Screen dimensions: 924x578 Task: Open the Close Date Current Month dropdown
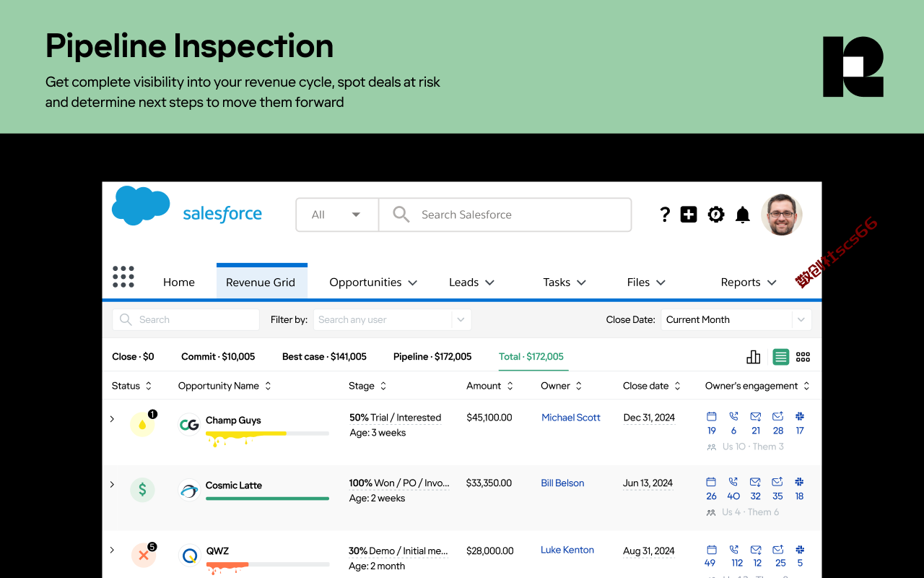click(736, 319)
